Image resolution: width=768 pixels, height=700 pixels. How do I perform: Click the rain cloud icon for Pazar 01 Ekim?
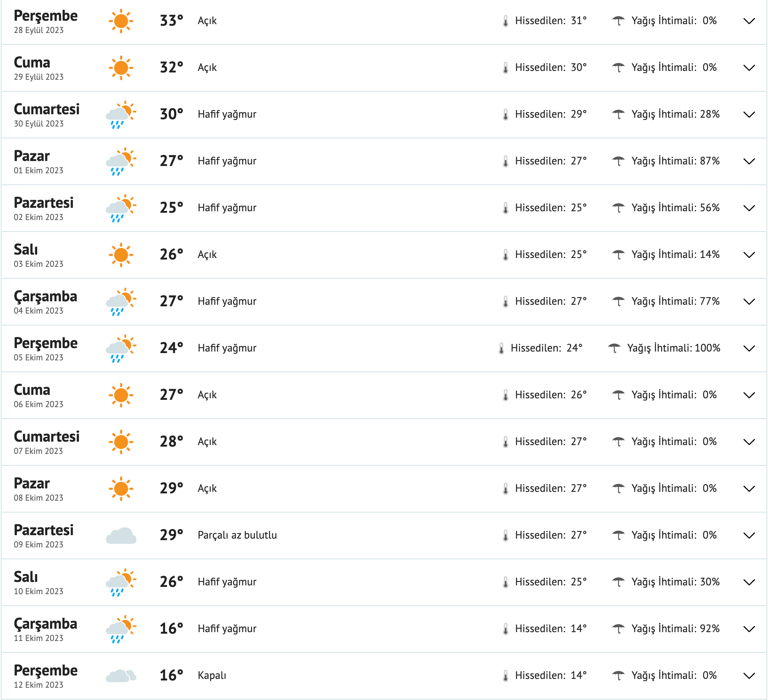pos(120,161)
